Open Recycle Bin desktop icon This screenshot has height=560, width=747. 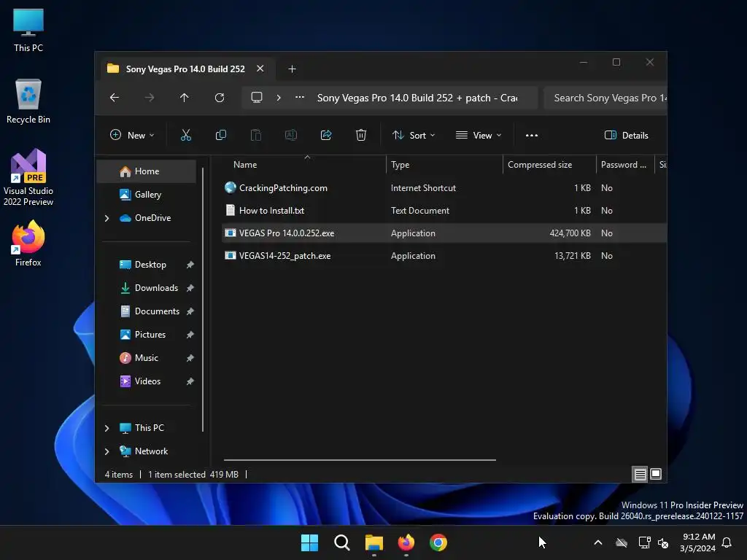[28, 101]
